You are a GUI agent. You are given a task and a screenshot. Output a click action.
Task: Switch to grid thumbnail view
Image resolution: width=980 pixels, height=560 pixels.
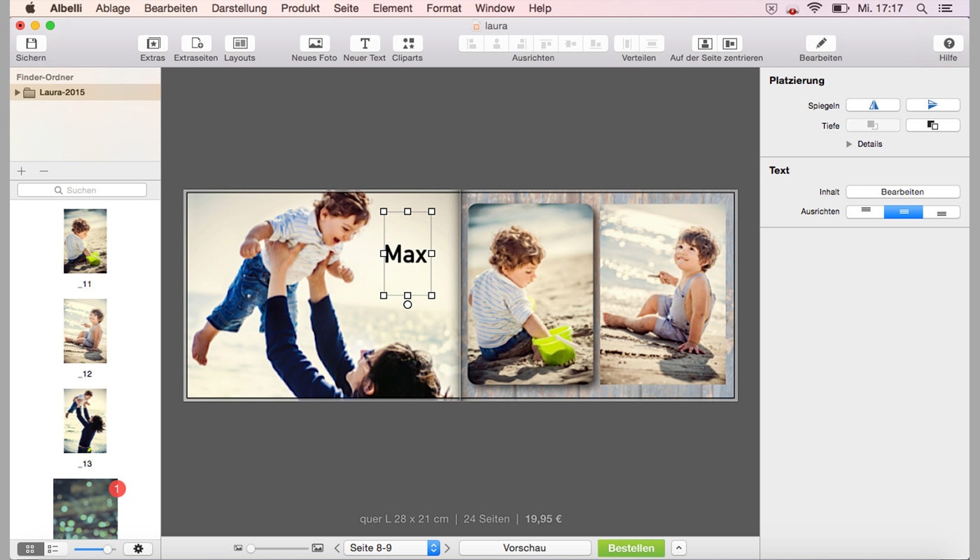(x=30, y=549)
